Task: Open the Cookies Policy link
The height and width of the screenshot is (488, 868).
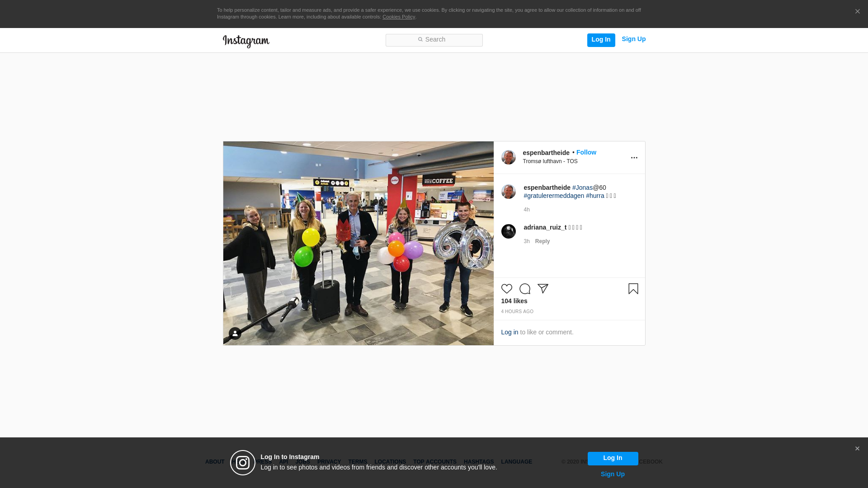Action: click(398, 17)
